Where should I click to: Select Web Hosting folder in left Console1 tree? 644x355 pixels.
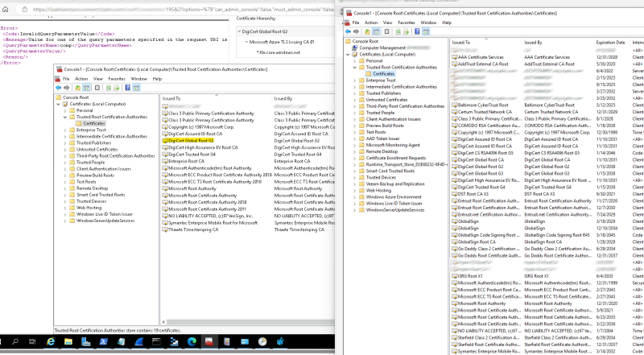pos(89,208)
